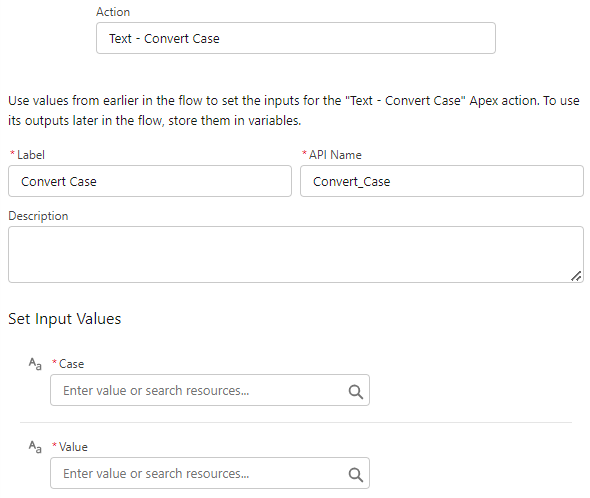Click the divider line between Case and Value
This screenshot has width=590, height=498.
tap(296, 422)
